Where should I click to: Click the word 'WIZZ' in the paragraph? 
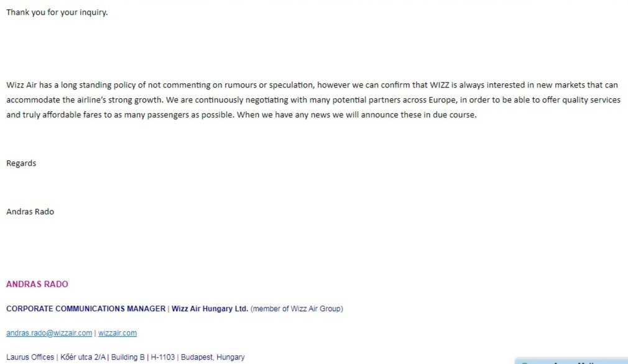point(440,85)
